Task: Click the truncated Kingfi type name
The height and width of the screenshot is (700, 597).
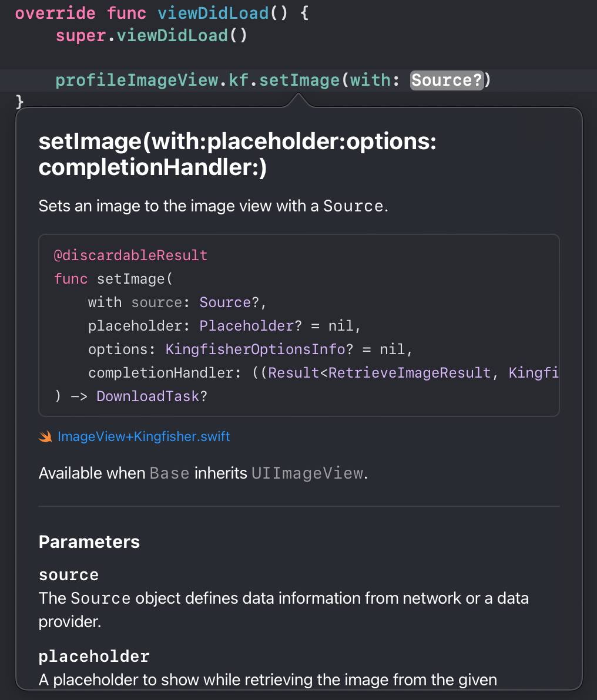Action: [x=534, y=372]
